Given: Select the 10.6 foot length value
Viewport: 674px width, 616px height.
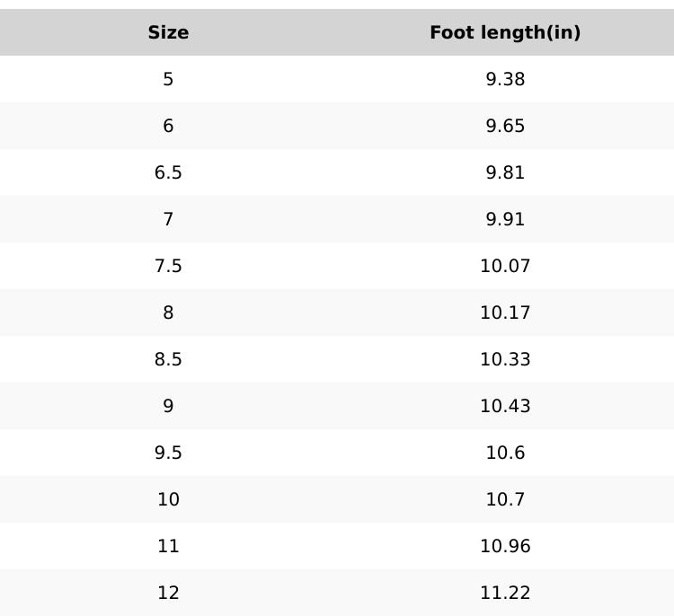Looking at the screenshot, I should tap(505, 453).
